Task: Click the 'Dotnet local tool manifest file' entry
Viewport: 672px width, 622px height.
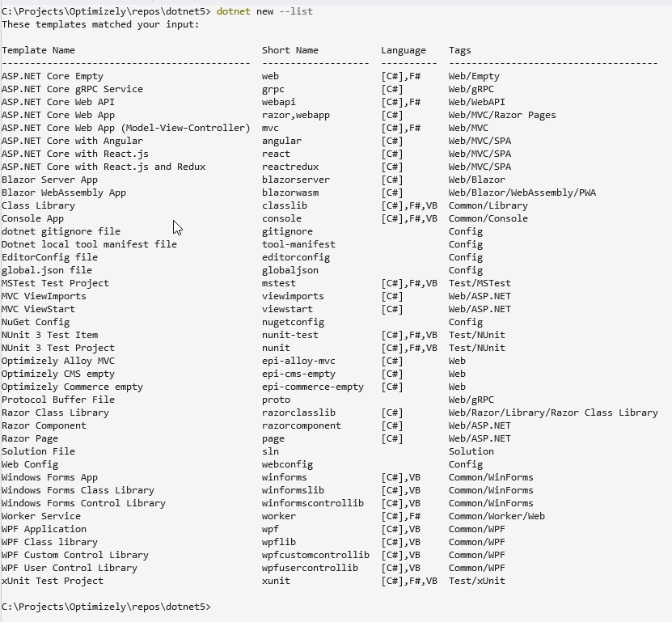Action: (x=89, y=244)
